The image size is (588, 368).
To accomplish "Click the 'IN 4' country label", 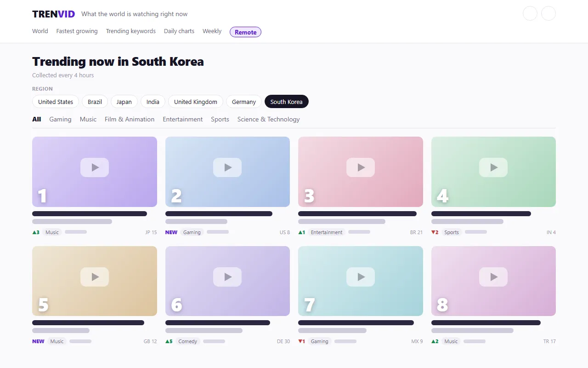I will click(551, 232).
